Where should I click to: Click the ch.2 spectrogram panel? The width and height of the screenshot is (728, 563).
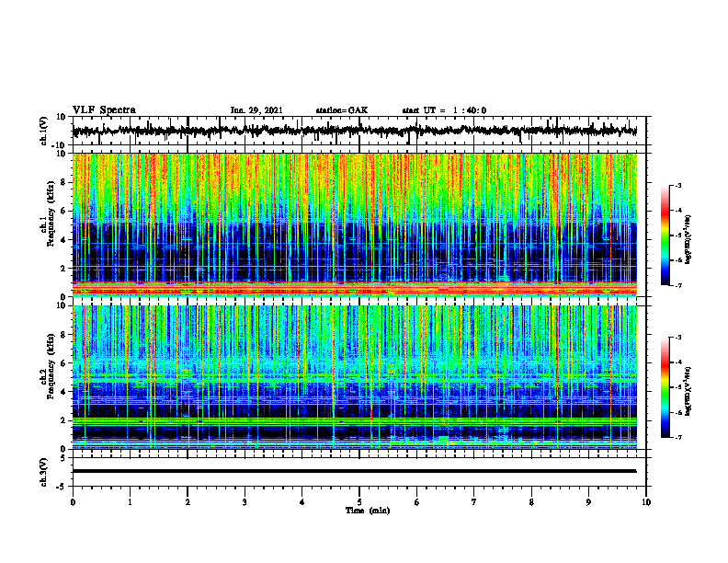(x=354, y=377)
